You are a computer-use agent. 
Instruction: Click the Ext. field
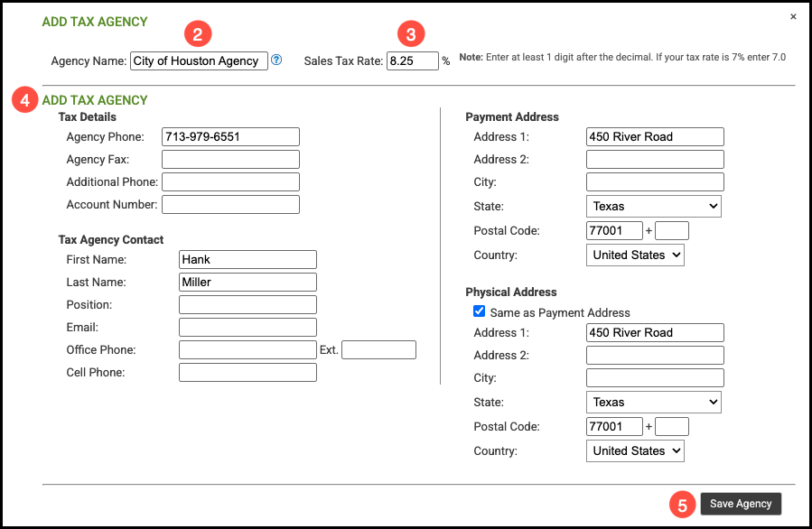click(378, 350)
